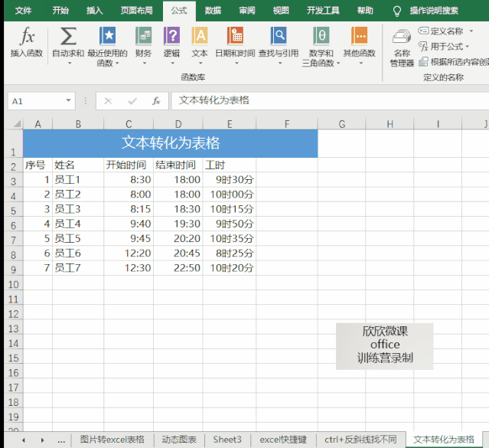Click previous sheet navigation arrow
489x448 pixels.
[24, 440]
